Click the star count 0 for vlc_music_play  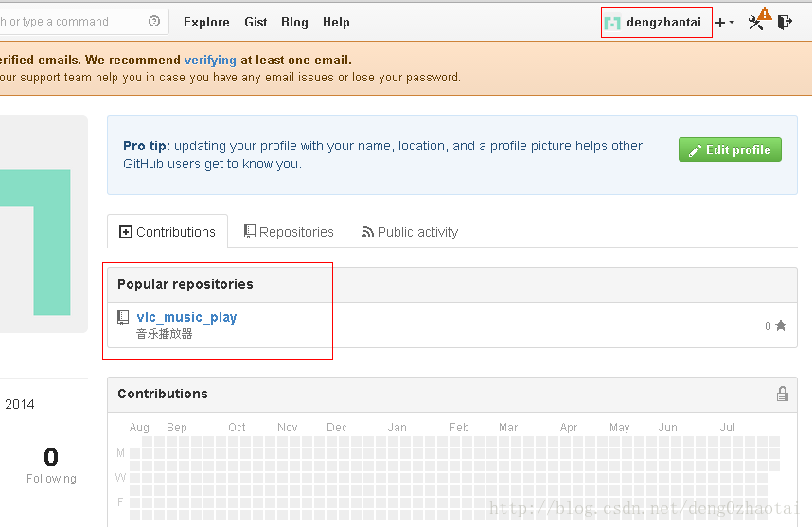tap(768, 326)
